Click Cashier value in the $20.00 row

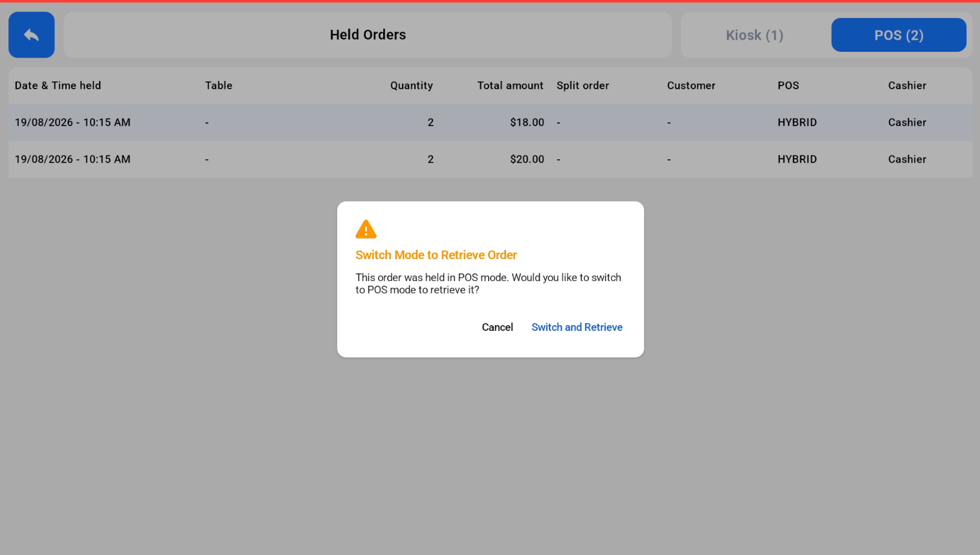pyautogui.click(x=907, y=159)
